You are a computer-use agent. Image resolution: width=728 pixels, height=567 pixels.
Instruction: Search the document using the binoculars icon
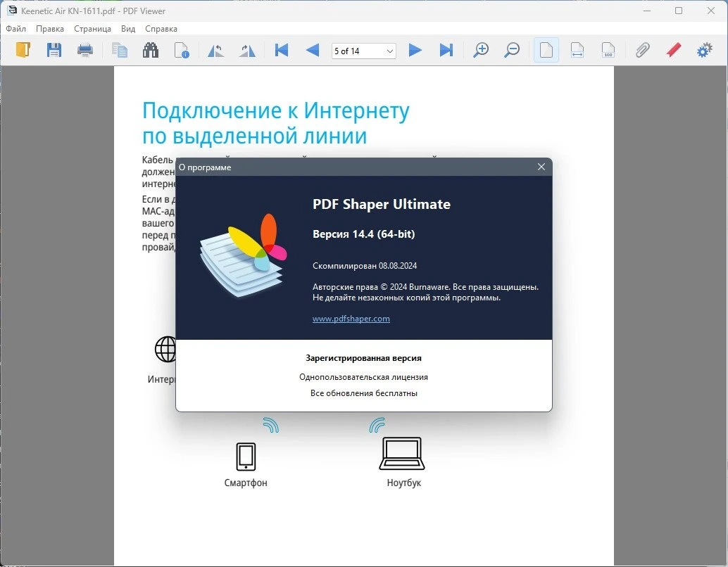coord(151,50)
